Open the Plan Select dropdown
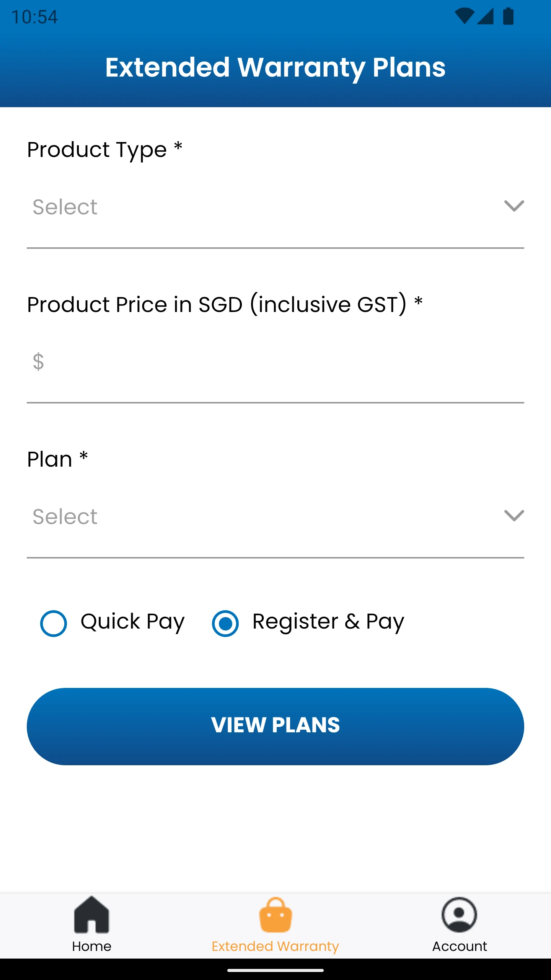 pyautogui.click(x=275, y=517)
